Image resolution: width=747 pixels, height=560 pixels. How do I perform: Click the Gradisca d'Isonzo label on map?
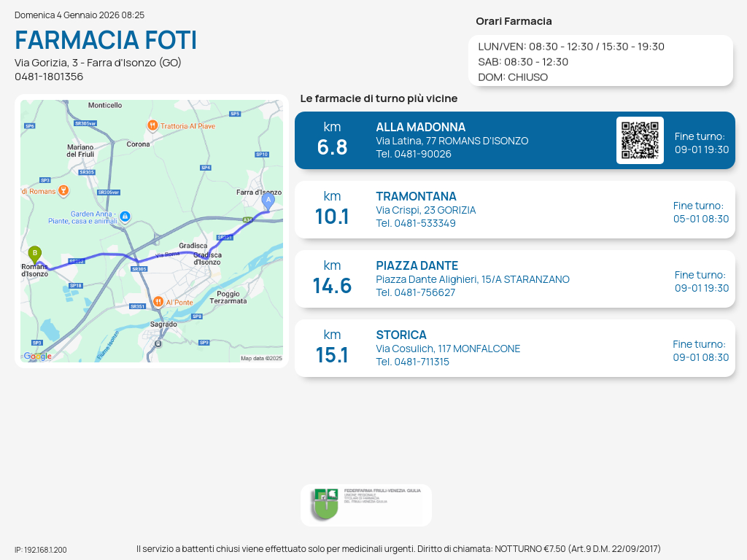[x=207, y=258]
